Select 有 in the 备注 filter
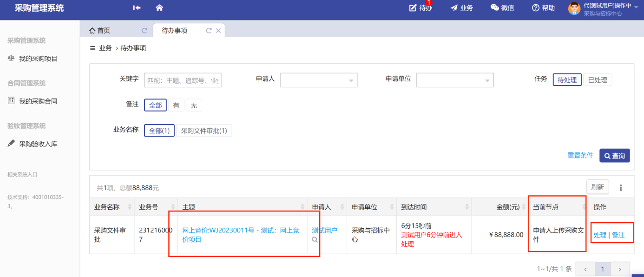This screenshot has width=644, height=277. pos(176,106)
